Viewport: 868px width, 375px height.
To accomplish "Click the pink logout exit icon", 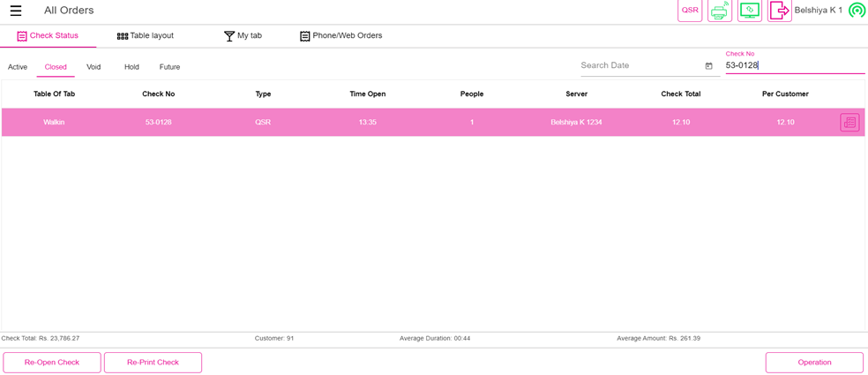I will [x=779, y=11].
